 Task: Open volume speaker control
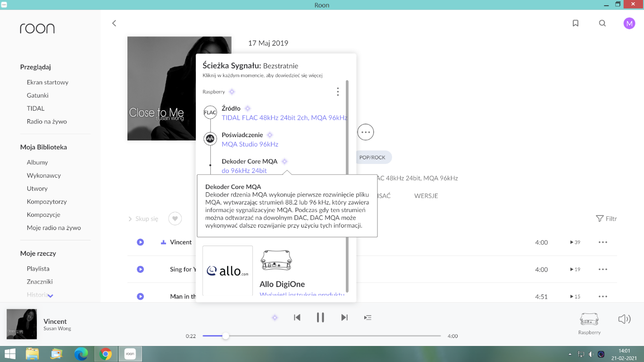click(624, 319)
